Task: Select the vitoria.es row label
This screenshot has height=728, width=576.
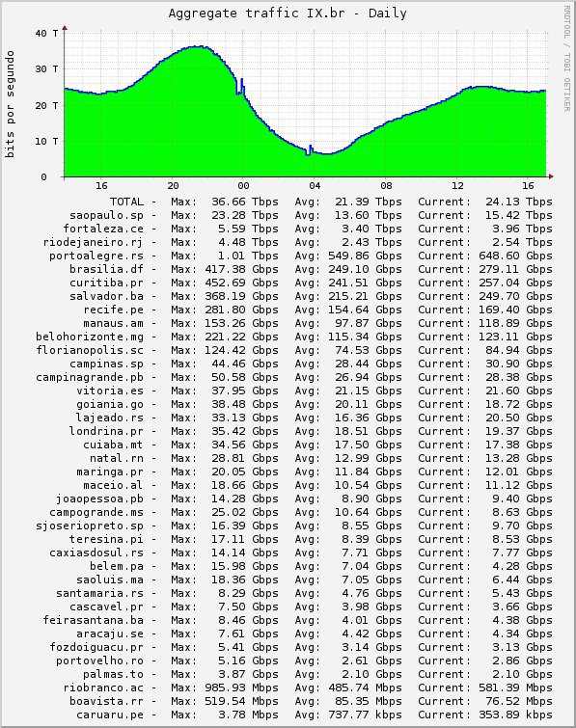Action: tap(110, 391)
